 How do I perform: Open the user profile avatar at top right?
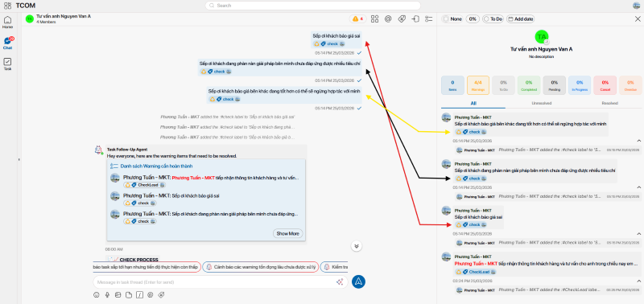[x=636, y=6]
